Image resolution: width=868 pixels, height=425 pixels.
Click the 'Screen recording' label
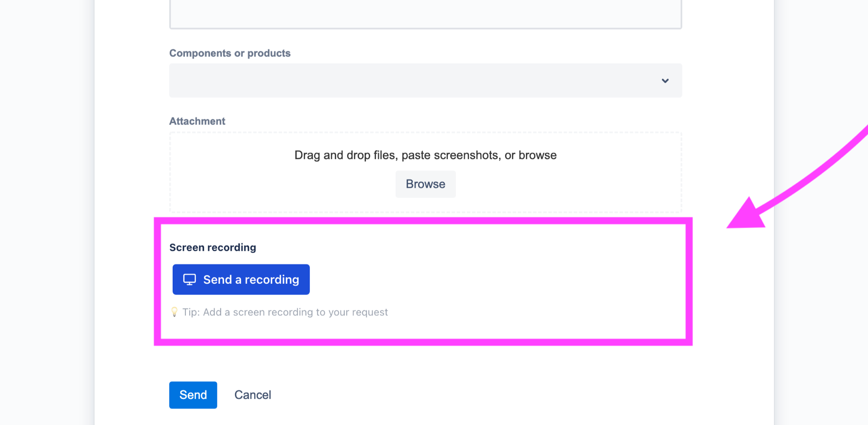pos(213,247)
